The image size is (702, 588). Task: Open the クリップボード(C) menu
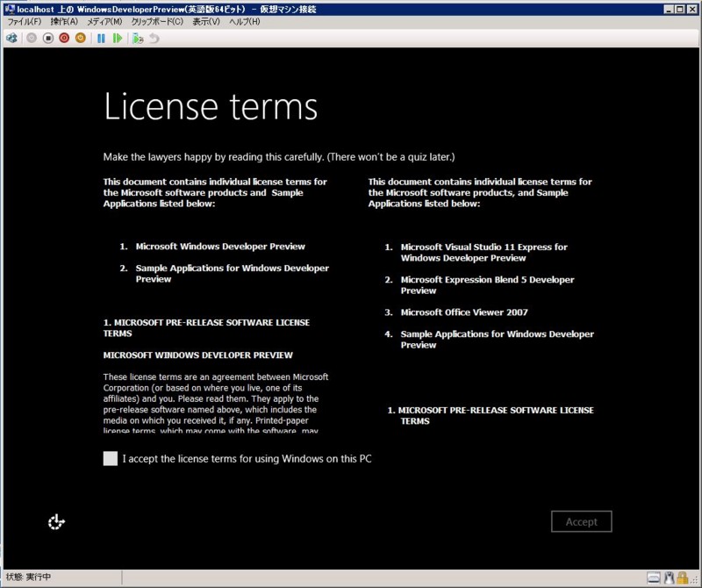(157, 21)
